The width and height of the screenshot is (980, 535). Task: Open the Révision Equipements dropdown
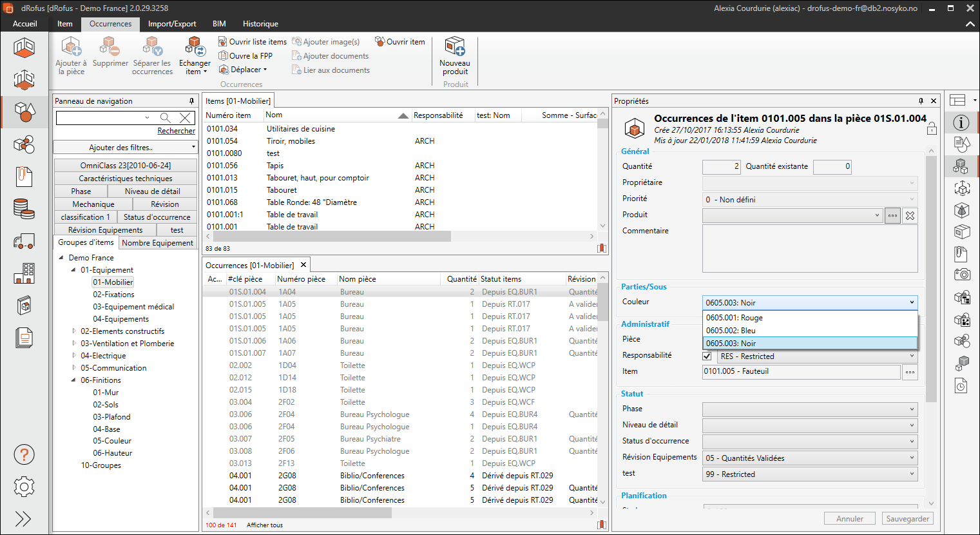809,458
